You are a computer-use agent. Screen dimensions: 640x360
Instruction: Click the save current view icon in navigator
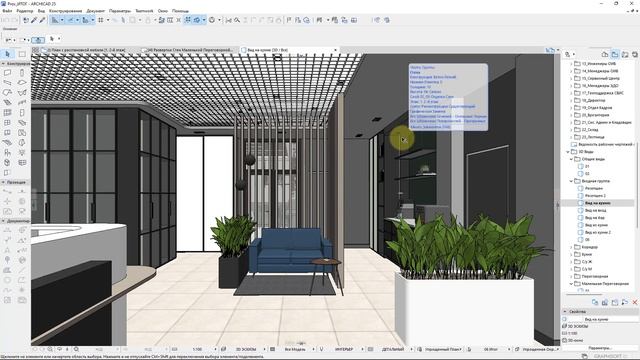[x=595, y=302]
